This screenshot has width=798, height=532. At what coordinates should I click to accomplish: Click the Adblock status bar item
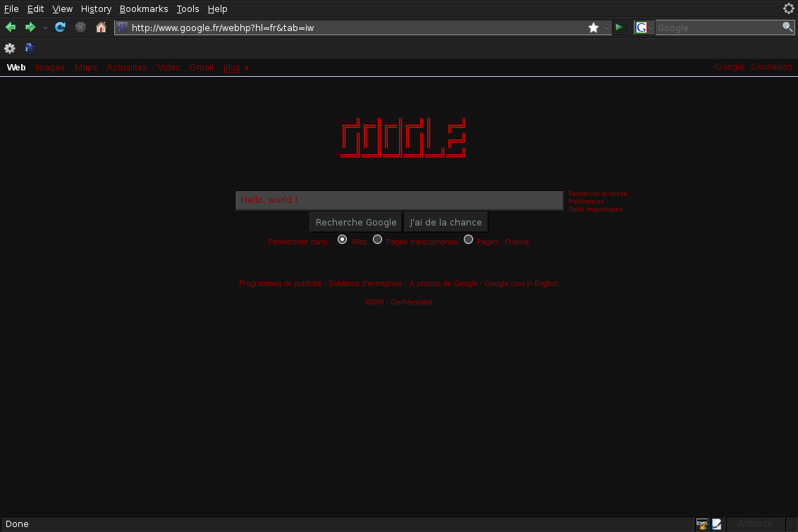coord(755,524)
